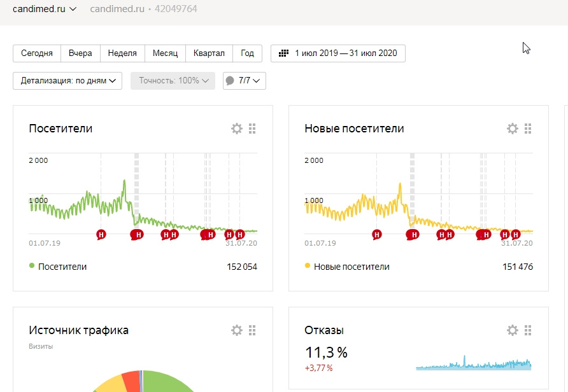Choose the Неделя period tab

(x=122, y=53)
